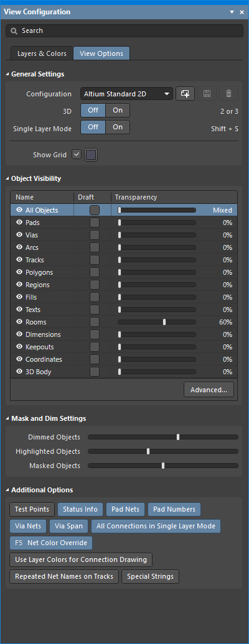Enable Draft mode checkbox for Tracks

(x=95, y=260)
